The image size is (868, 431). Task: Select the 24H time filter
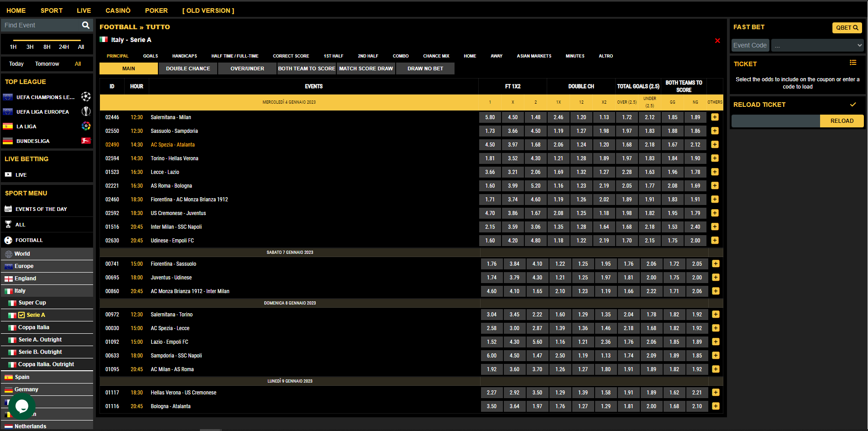(64, 47)
